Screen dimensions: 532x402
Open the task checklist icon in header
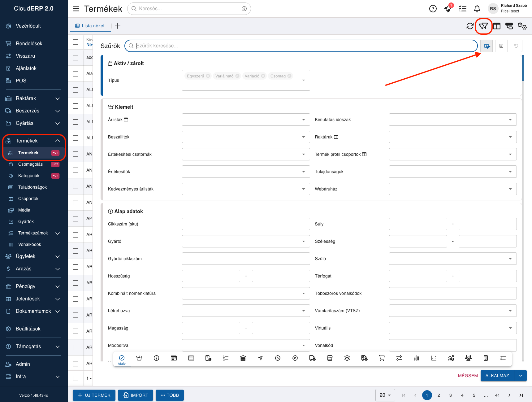coord(463,9)
